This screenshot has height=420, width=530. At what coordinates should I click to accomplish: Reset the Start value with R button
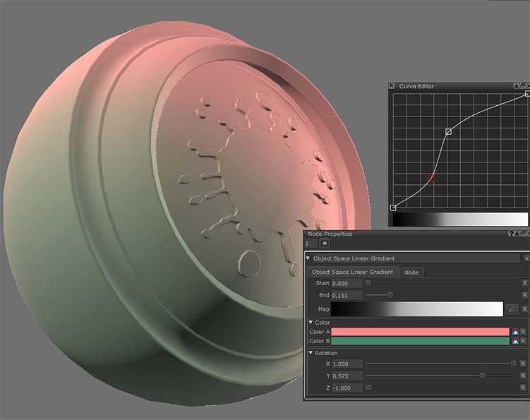[x=524, y=283]
